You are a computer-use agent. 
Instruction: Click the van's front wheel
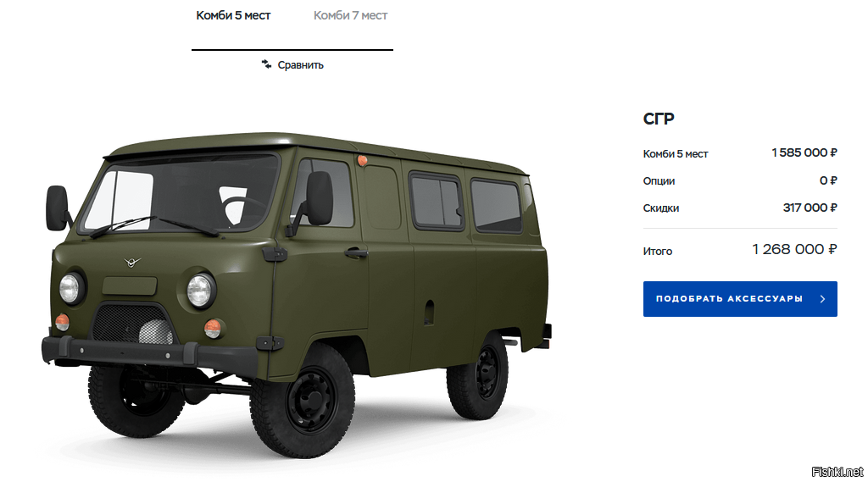[x=303, y=400]
